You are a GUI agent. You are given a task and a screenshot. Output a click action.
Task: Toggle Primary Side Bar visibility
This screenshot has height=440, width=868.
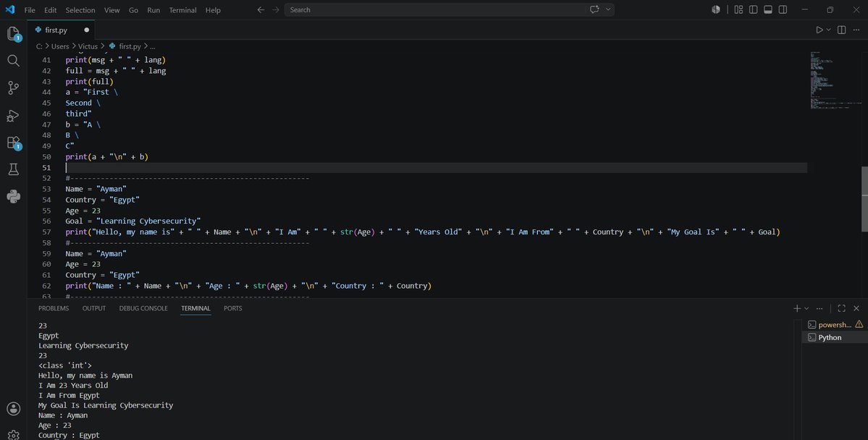pyautogui.click(x=754, y=9)
